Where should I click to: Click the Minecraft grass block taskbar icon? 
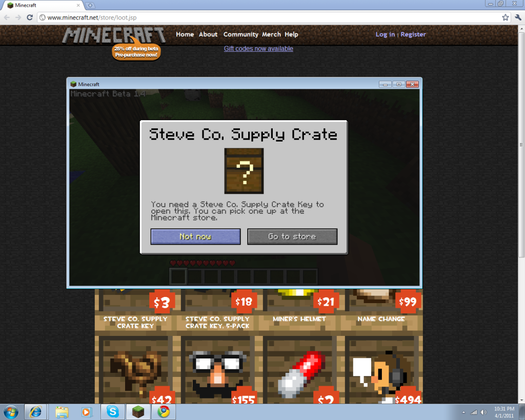point(138,412)
